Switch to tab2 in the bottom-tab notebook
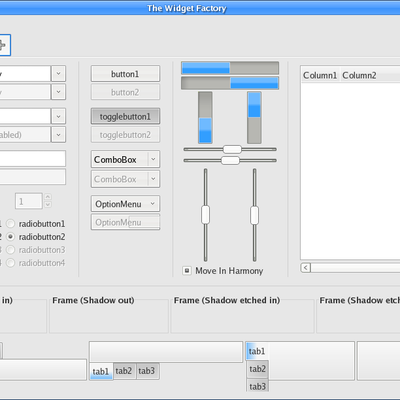The width and height of the screenshot is (400, 400). click(124, 371)
